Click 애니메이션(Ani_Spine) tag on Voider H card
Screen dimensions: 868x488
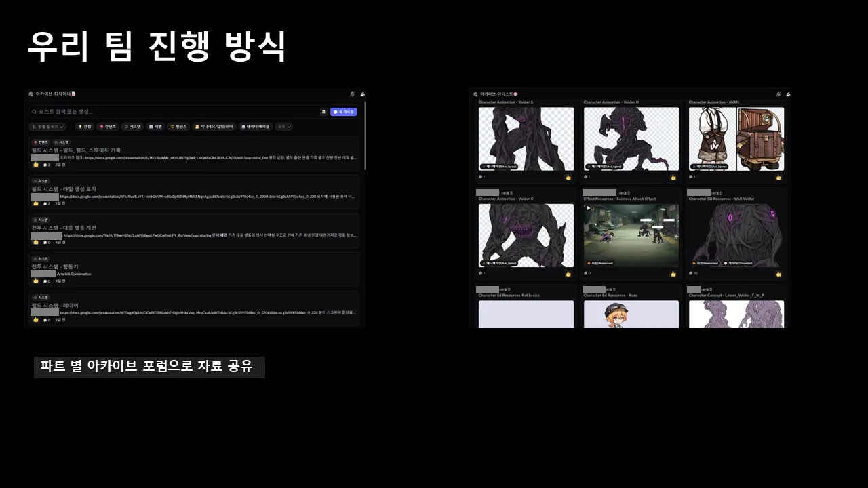606,166
